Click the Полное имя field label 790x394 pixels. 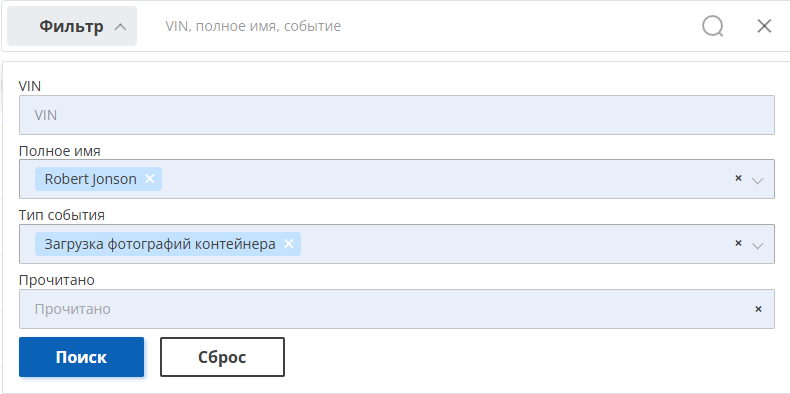(59, 151)
